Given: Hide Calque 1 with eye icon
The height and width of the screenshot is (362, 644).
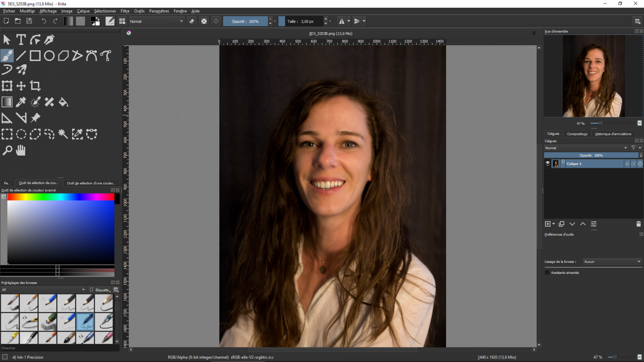Looking at the screenshot, I should click(x=548, y=164).
